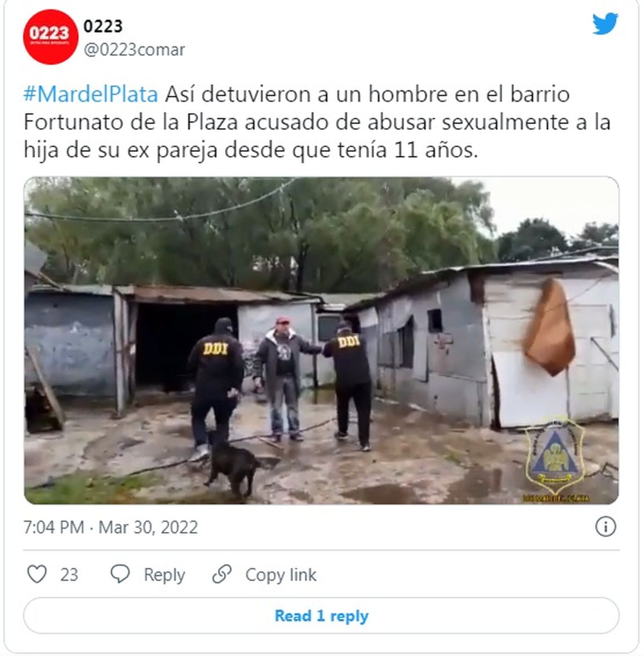Like the tweet with the heart icon

[36, 574]
